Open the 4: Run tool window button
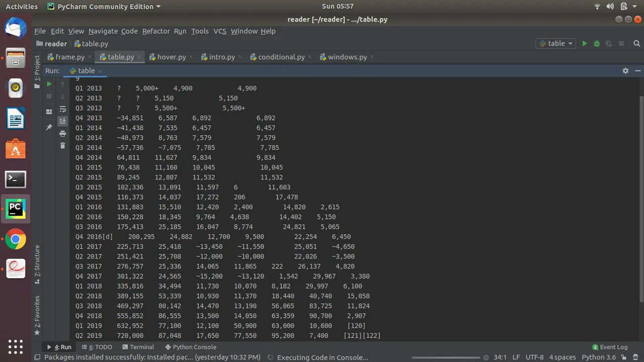 [x=59, y=347]
